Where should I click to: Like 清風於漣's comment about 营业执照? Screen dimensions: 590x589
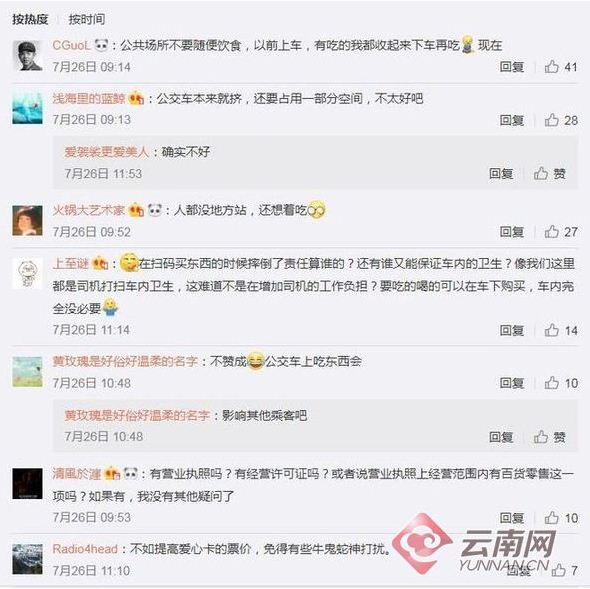(560, 518)
